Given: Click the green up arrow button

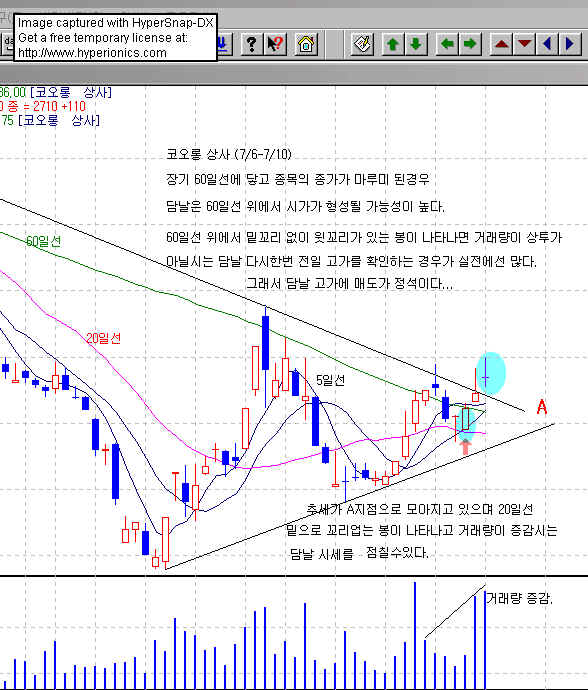Looking at the screenshot, I should [x=393, y=44].
